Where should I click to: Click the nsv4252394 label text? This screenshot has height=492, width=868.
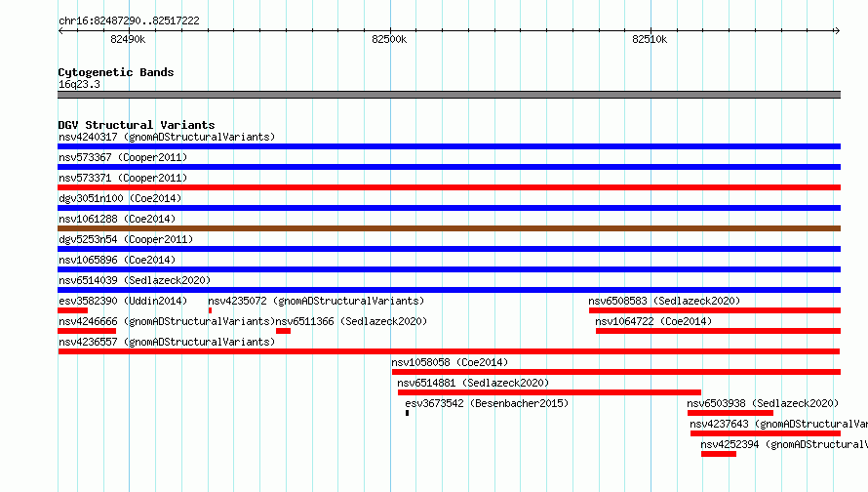pyautogui.click(x=784, y=444)
